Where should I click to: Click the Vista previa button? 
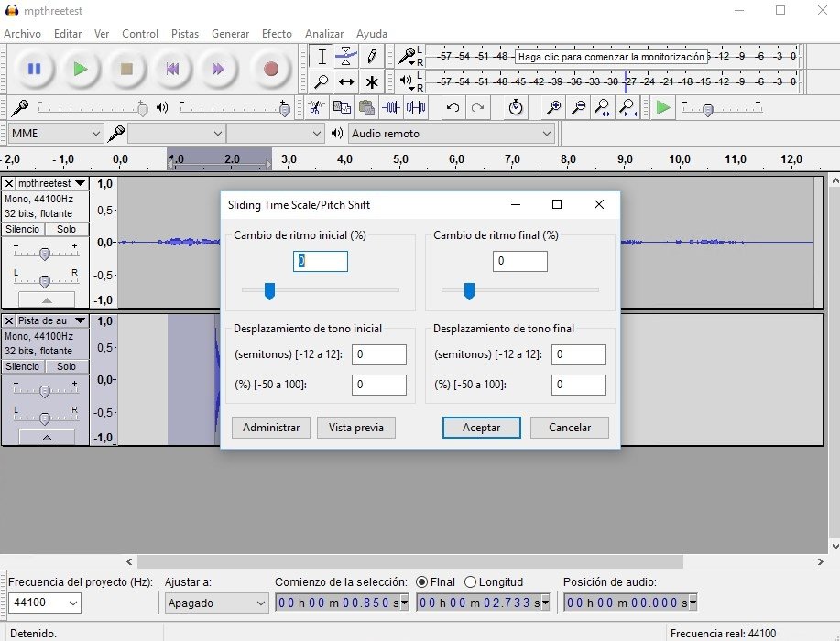356,428
